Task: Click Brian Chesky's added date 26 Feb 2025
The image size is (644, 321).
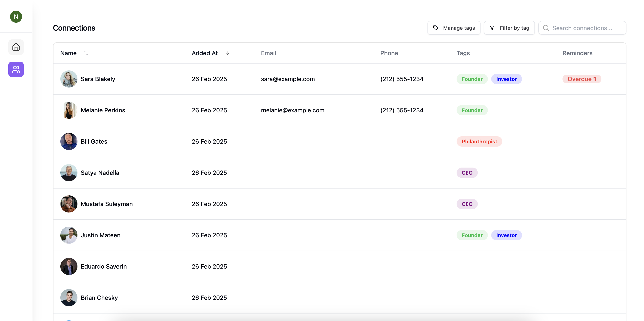Action: (209, 298)
